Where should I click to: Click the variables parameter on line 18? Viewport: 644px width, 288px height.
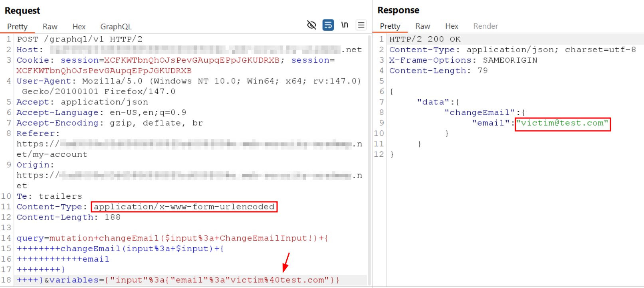(x=74, y=280)
